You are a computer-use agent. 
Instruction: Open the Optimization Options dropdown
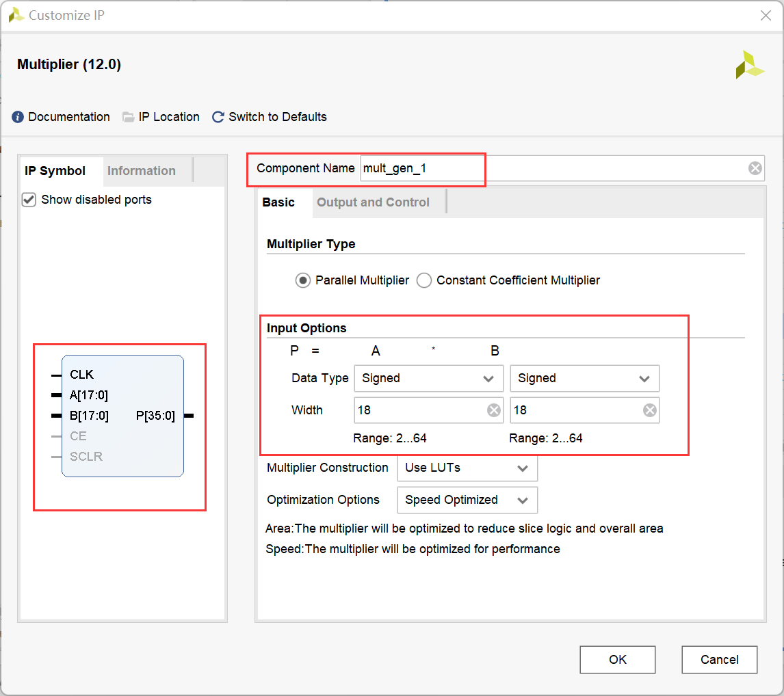point(467,500)
